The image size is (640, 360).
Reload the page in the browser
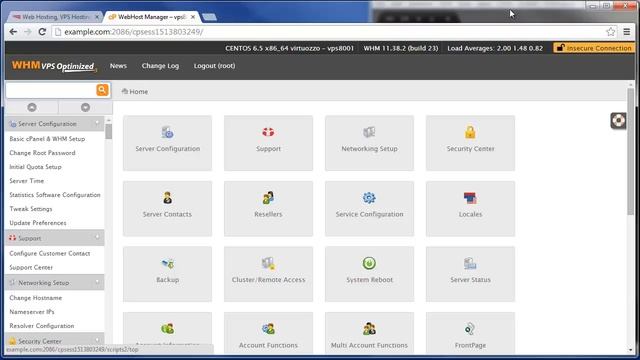(x=42, y=32)
